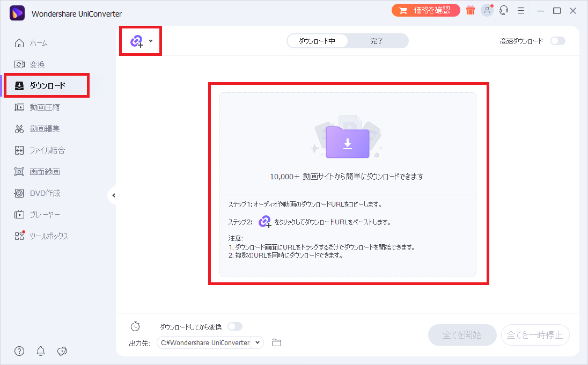
Task: Open the help question mark icon
Action: [x=19, y=351]
